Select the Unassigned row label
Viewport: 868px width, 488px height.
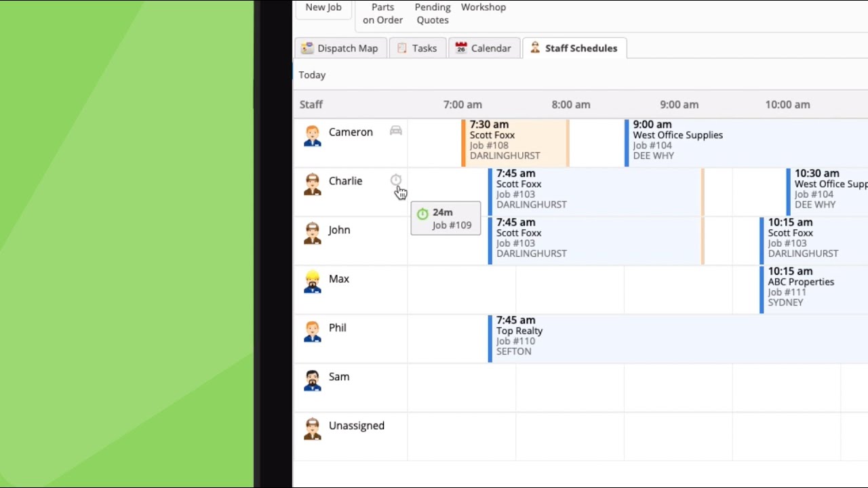[x=357, y=426]
